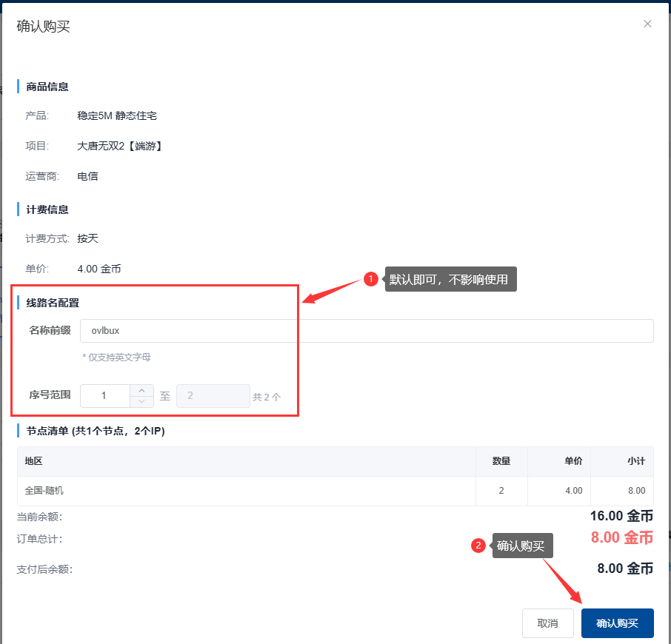Click the disabled end sequence field showing 2
Image resolution: width=671 pixels, height=644 pixels.
point(213,396)
